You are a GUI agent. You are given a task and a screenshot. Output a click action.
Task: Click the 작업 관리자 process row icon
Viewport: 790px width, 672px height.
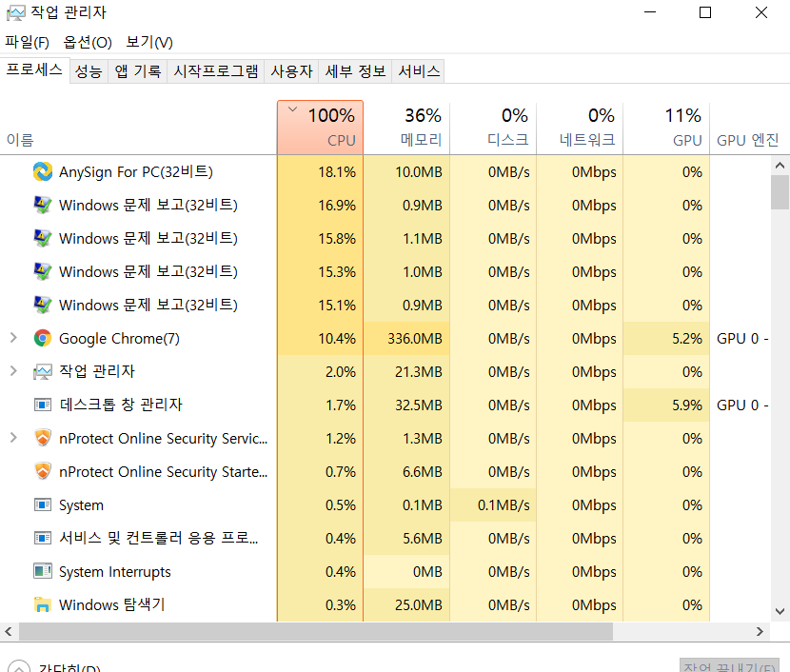point(43,372)
